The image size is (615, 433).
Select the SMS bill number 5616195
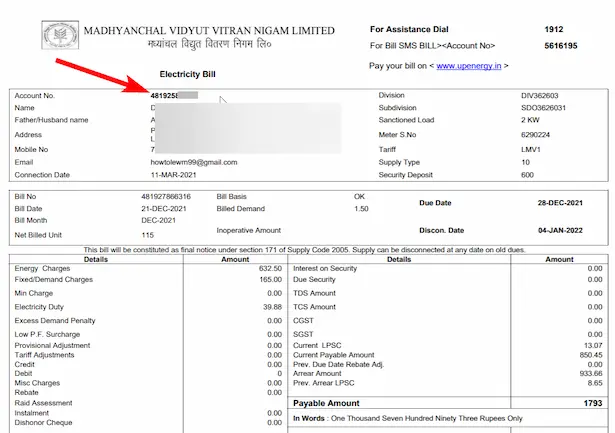pos(561,46)
